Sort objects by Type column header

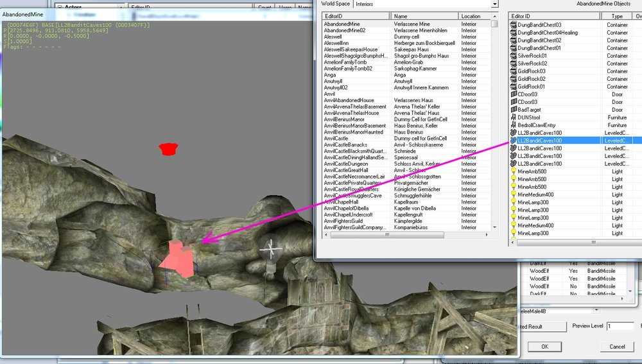(617, 17)
